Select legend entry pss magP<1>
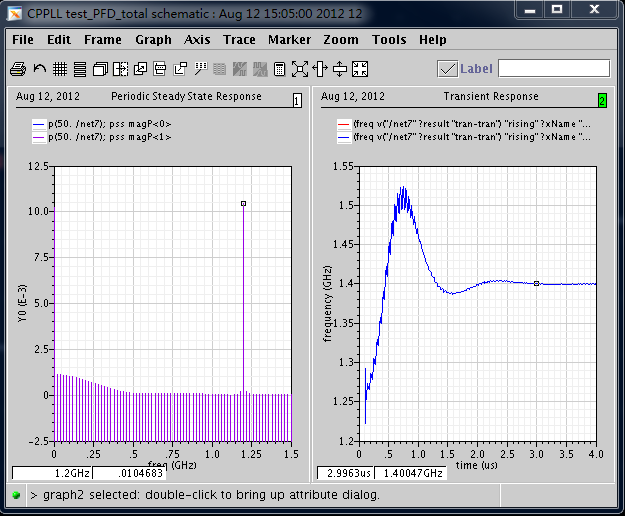 pos(110,137)
